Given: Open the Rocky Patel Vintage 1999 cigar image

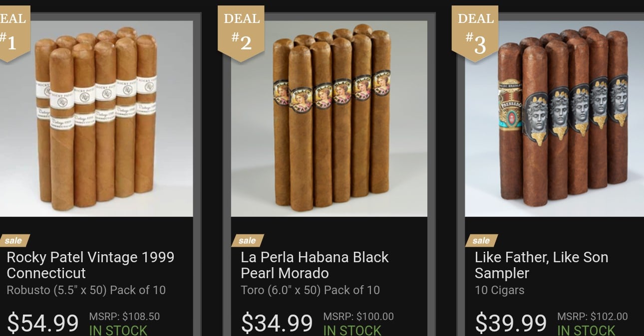Looking at the screenshot, I should [96, 119].
